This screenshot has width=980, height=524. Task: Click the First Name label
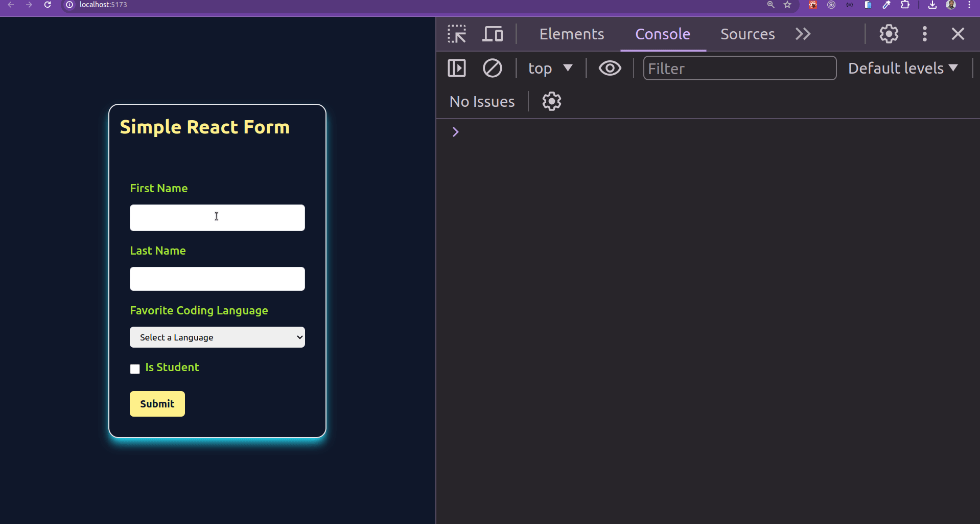click(x=159, y=188)
